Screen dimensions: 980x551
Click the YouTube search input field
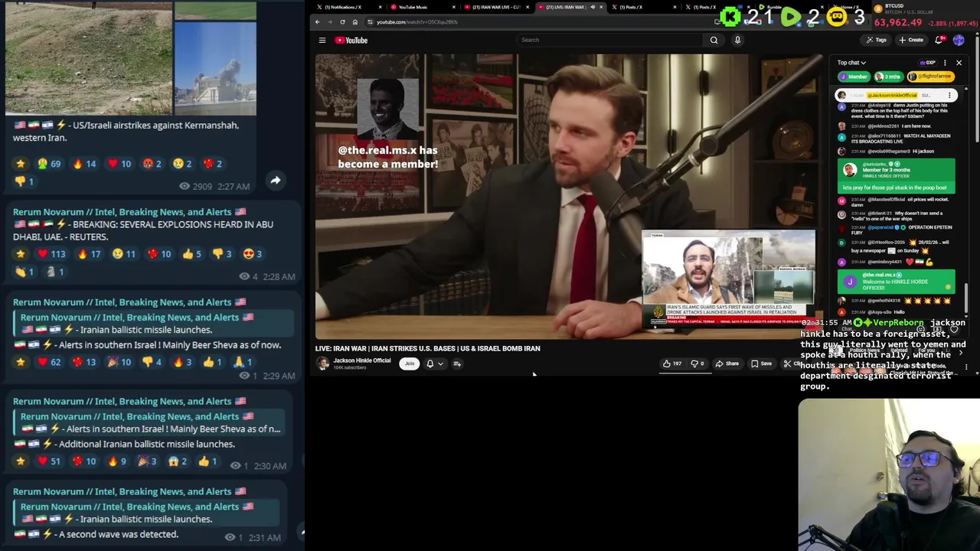(609, 40)
